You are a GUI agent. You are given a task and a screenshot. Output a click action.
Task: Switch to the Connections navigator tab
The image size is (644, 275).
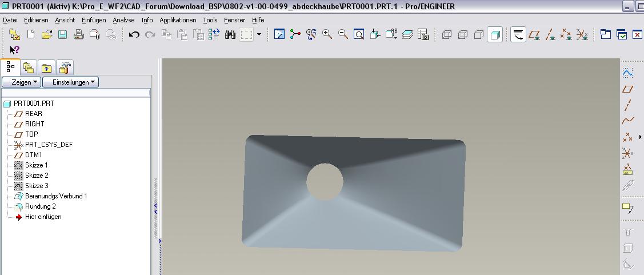[65, 68]
